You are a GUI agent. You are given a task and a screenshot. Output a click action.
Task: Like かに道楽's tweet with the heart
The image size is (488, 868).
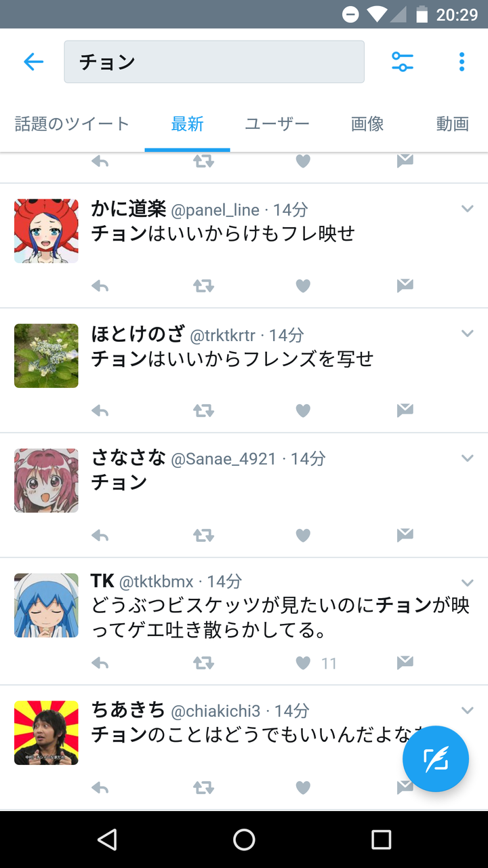[303, 286]
